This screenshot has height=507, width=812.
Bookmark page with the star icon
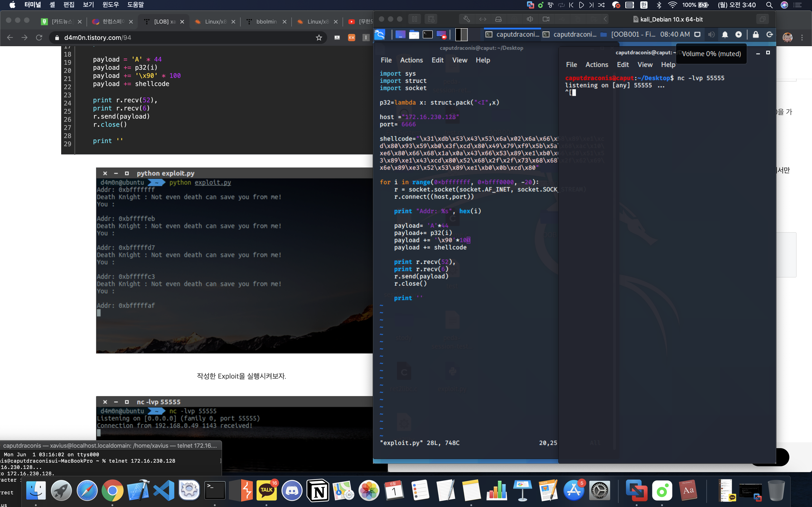click(319, 38)
